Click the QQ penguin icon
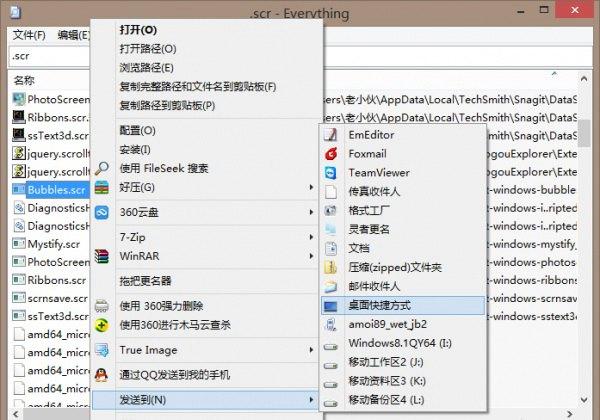Viewport: 600px width, 420px height. (x=101, y=375)
